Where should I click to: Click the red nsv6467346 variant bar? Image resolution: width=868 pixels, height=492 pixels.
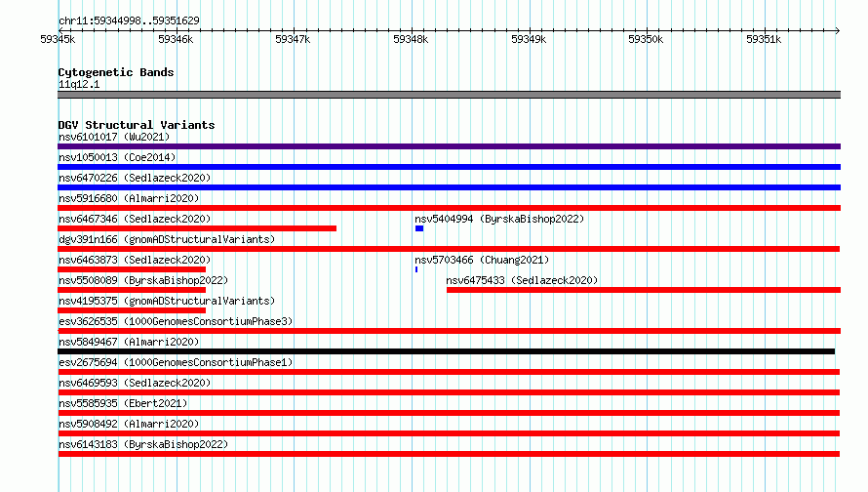[x=197, y=228]
